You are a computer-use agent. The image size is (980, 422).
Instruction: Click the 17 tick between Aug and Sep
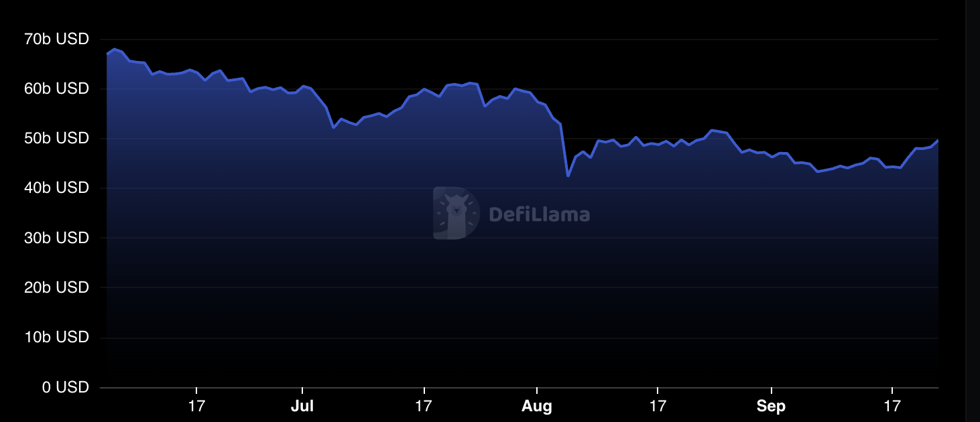[658, 406]
